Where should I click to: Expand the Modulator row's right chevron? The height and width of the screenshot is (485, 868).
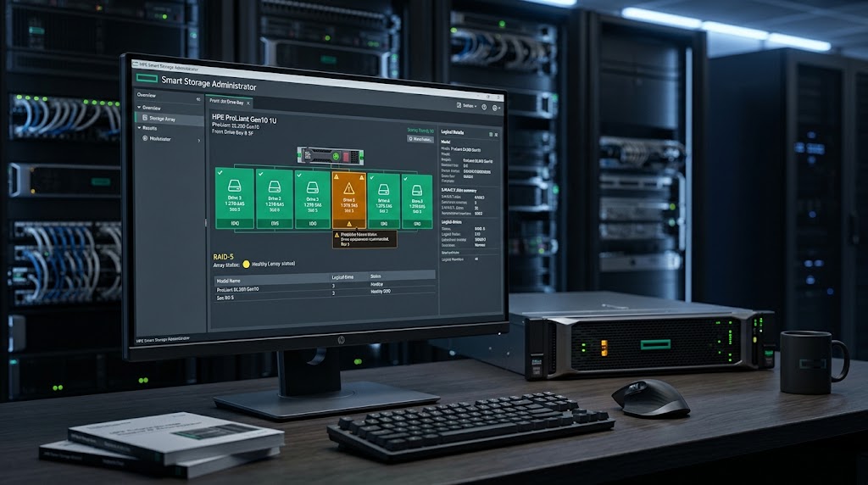(199, 141)
